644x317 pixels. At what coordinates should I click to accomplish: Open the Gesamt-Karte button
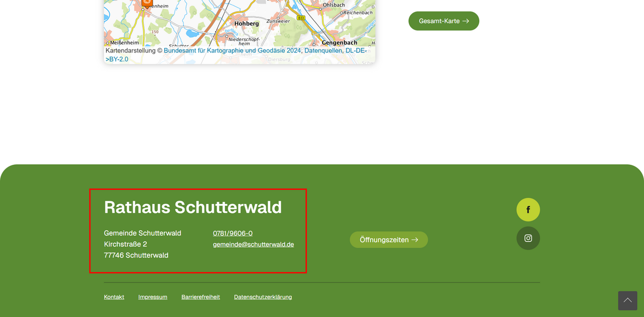(443, 21)
